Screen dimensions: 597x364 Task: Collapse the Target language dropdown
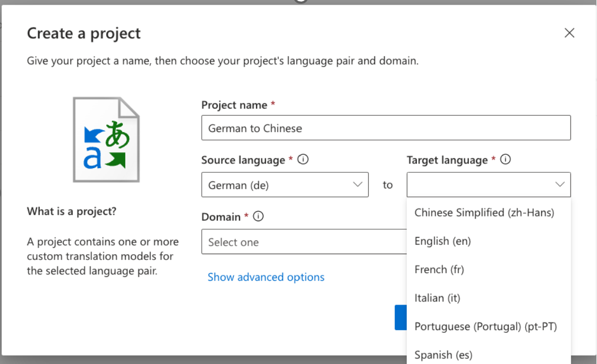pyautogui.click(x=559, y=185)
